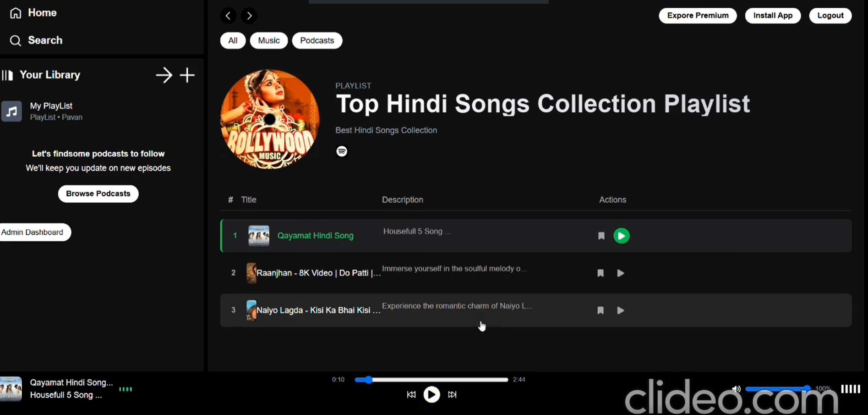Go to the previous track
This screenshot has height=415, width=868.
pos(411,394)
